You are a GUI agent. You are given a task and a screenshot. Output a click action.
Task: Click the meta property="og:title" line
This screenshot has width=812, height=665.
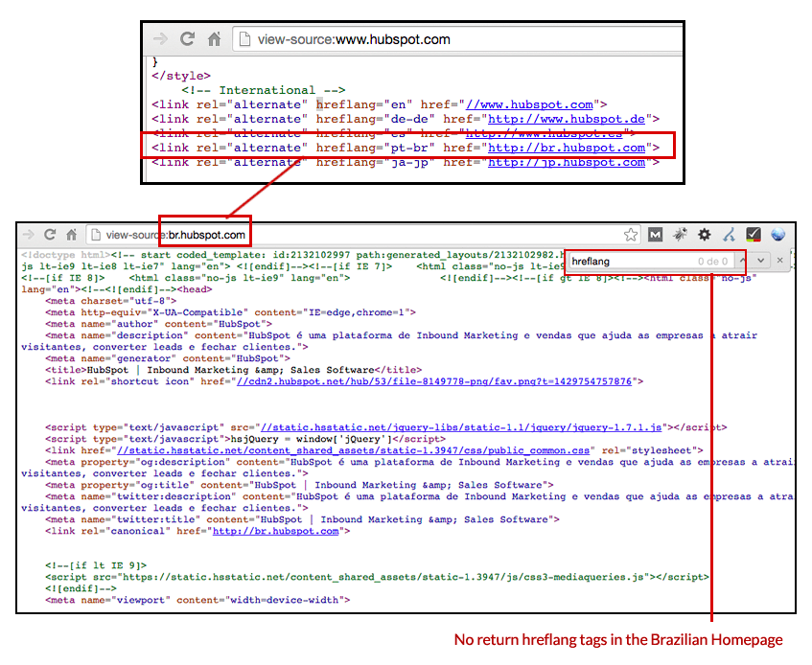click(x=299, y=485)
